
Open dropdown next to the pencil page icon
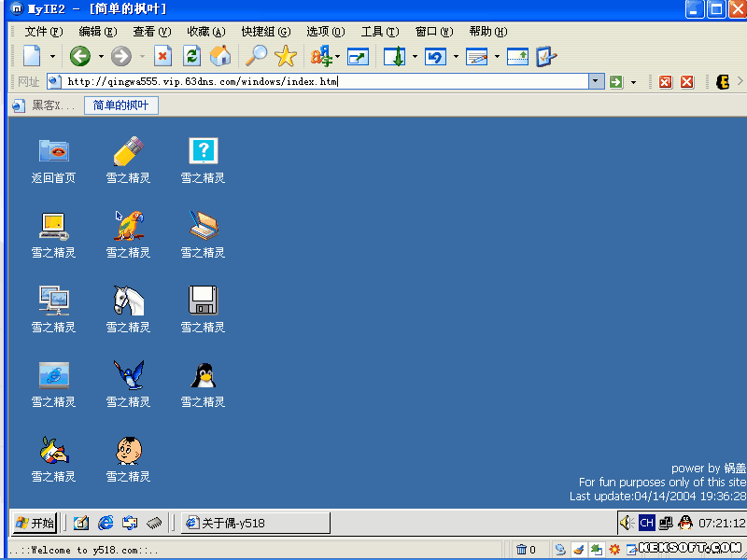click(x=497, y=57)
